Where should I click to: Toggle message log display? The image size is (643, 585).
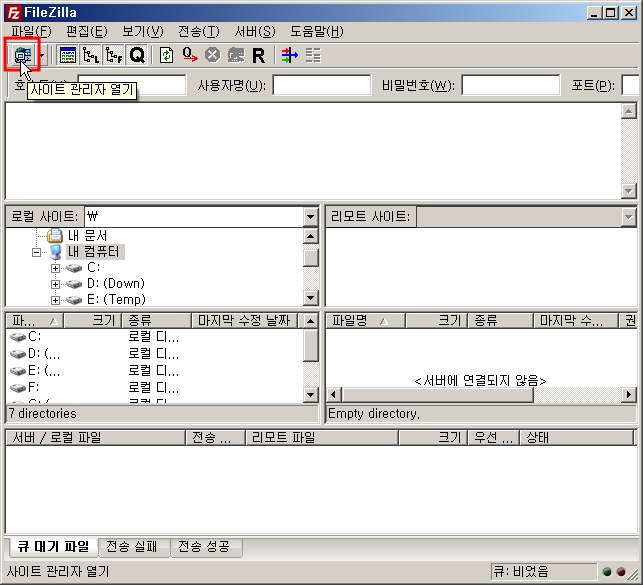coord(68,55)
